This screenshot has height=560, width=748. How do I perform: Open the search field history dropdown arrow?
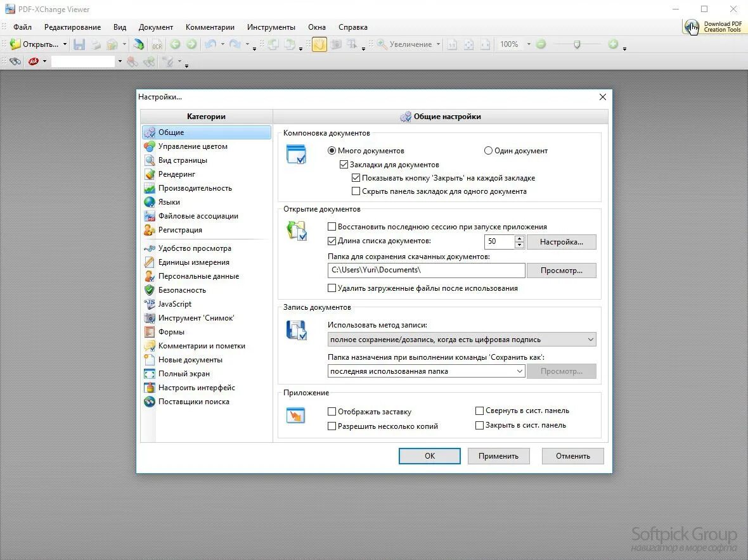click(120, 61)
